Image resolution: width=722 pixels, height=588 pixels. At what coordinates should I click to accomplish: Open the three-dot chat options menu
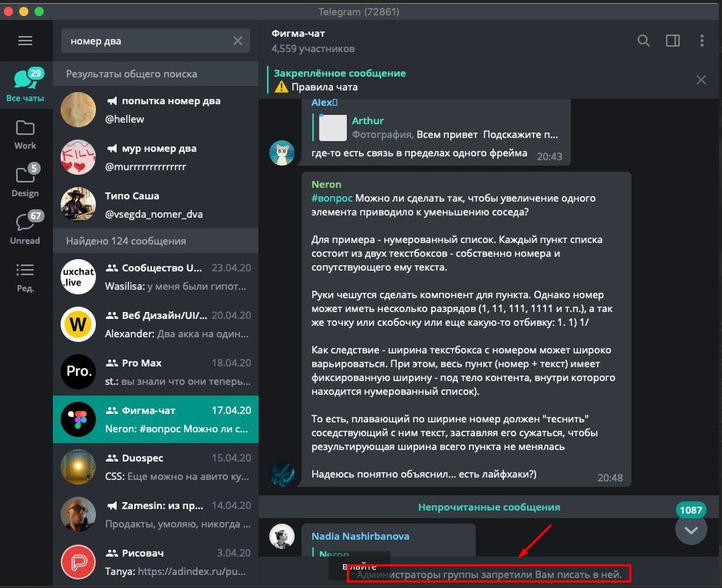(x=702, y=41)
